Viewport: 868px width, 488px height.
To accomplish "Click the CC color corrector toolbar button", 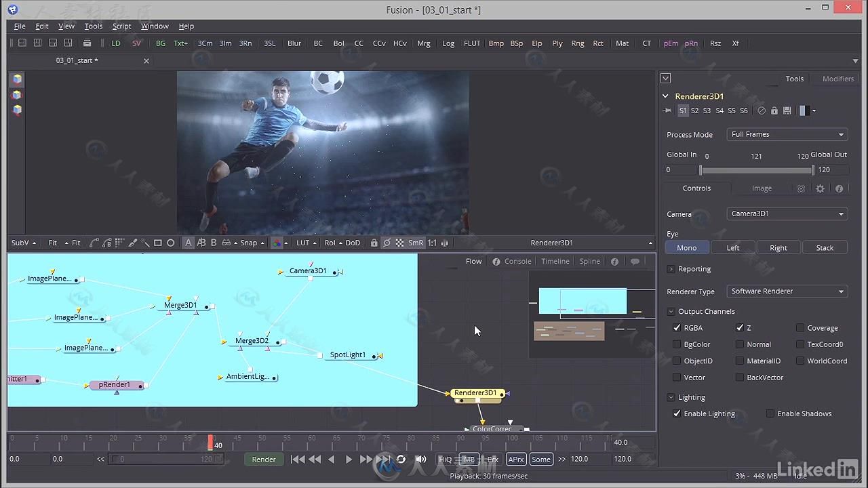I will click(x=359, y=43).
